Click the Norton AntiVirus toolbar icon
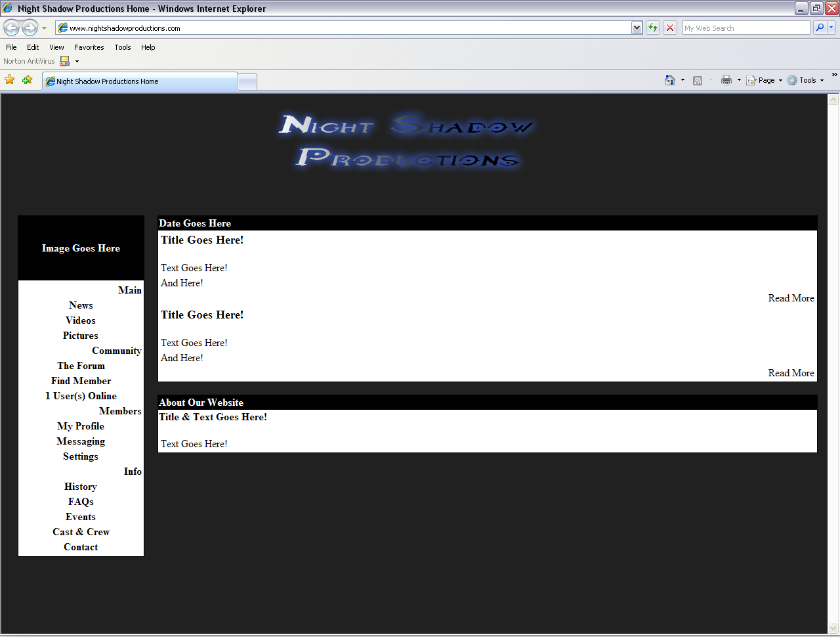The image size is (840, 637). [x=65, y=61]
